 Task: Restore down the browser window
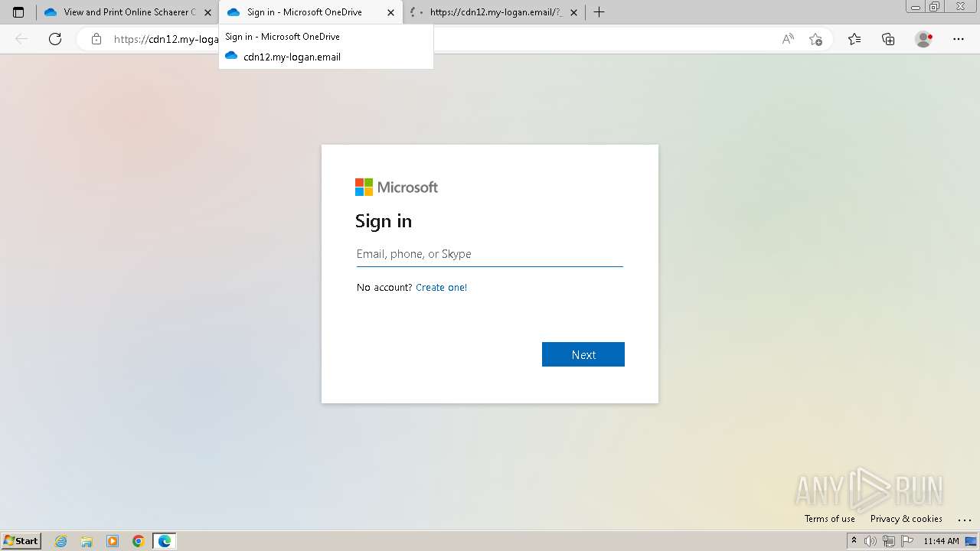935,7
